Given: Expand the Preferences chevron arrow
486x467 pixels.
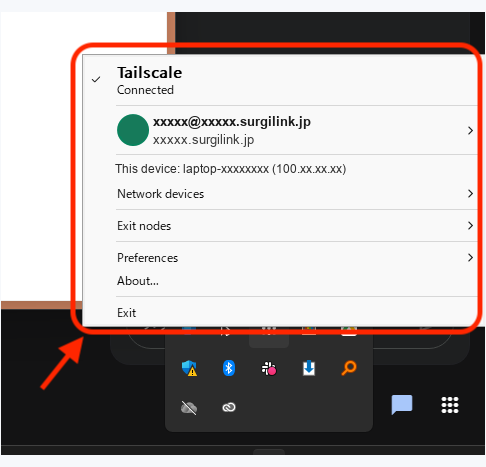Looking at the screenshot, I should [470, 258].
